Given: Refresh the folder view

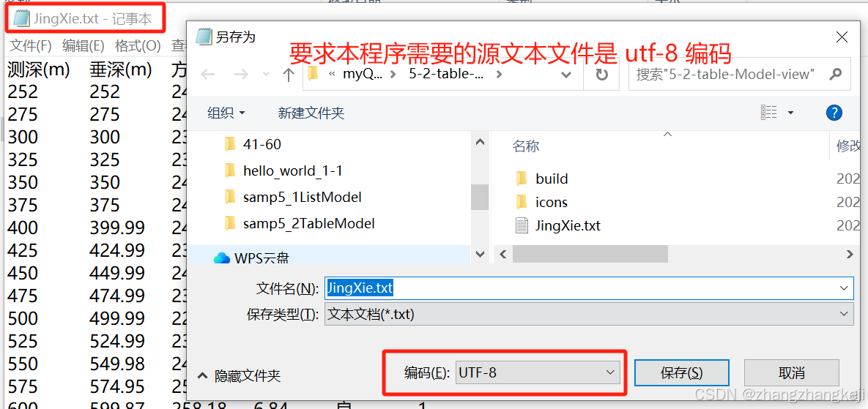Looking at the screenshot, I should click(601, 74).
